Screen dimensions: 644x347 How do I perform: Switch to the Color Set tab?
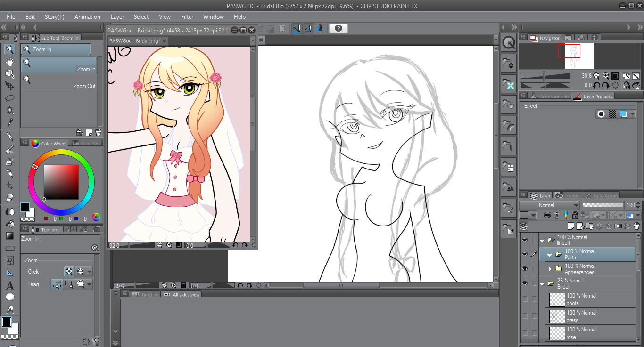[90, 144]
